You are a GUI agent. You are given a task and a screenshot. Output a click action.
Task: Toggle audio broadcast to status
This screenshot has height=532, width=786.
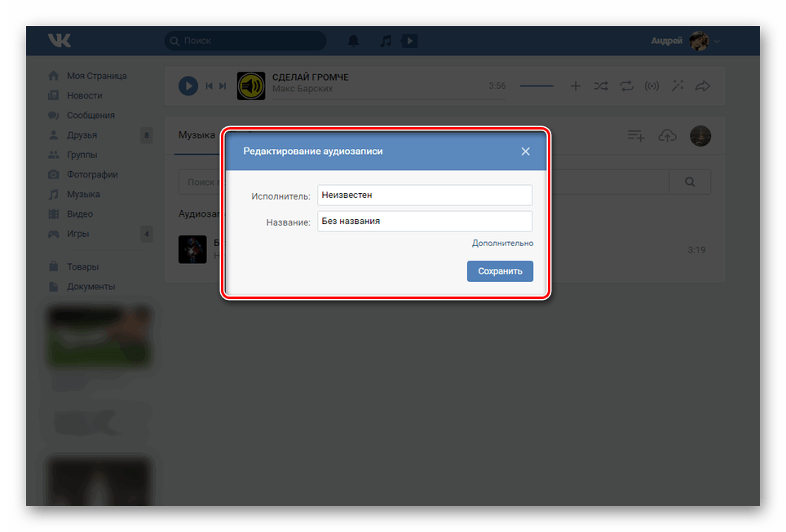point(651,86)
